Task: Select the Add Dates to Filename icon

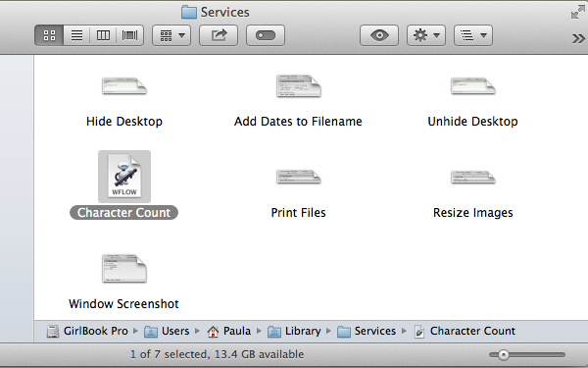Action: [x=299, y=85]
